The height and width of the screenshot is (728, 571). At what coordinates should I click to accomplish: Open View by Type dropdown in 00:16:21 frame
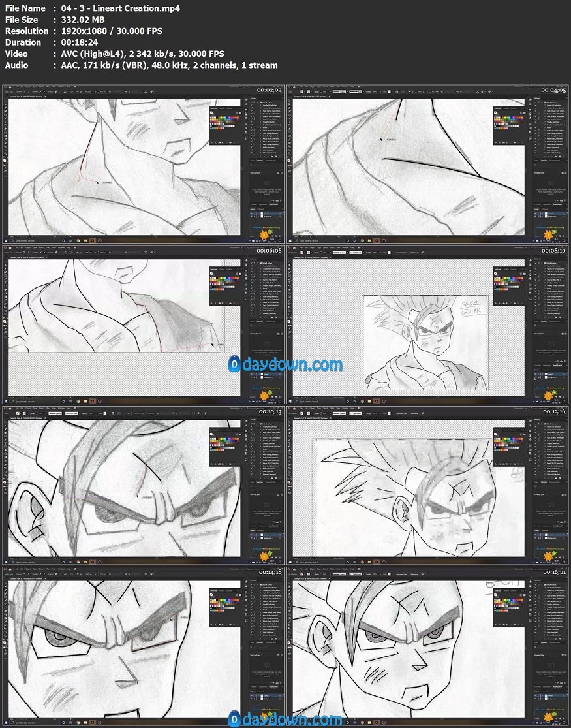pos(540,655)
